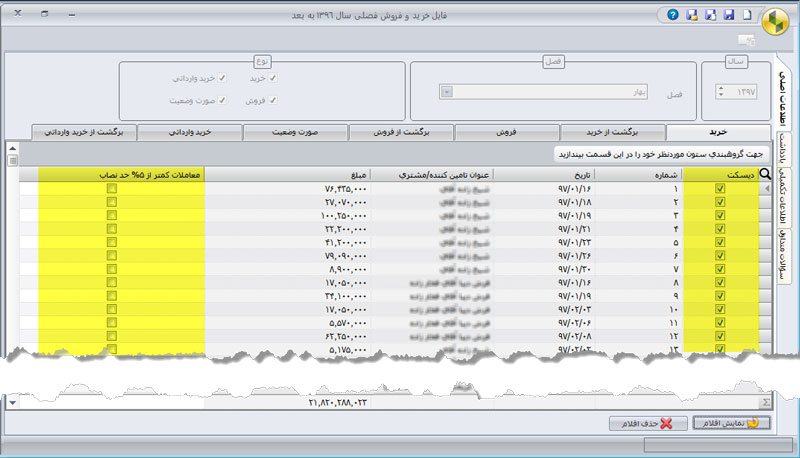Click the grid scrollbar down arrow

[x=13, y=402]
